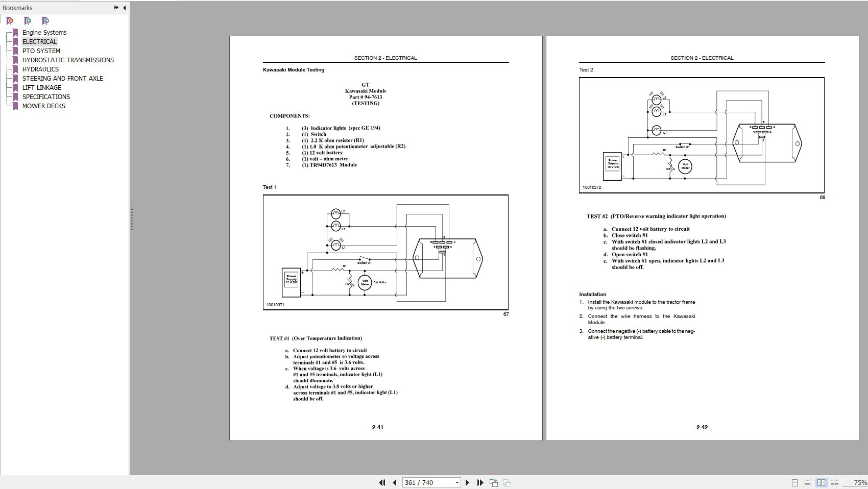Click bookmark ribbon icon beside HYDRAULICS
868x489 pixels.
pos(15,69)
